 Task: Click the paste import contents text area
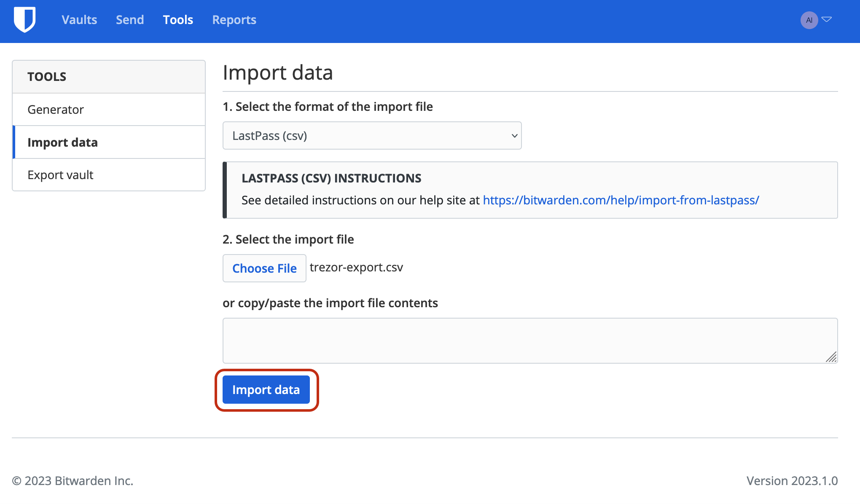[530, 340]
